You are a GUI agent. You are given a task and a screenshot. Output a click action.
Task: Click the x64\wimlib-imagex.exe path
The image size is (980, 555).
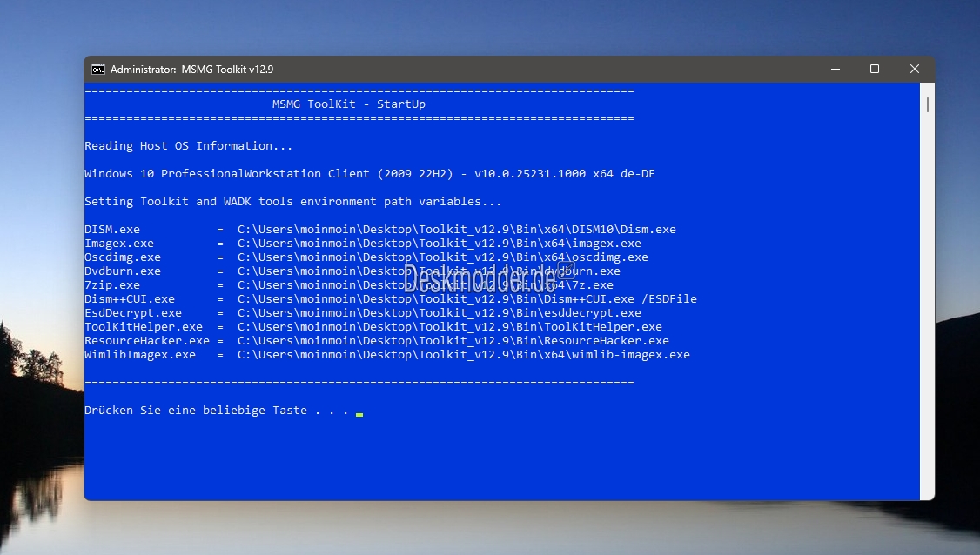[463, 354]
